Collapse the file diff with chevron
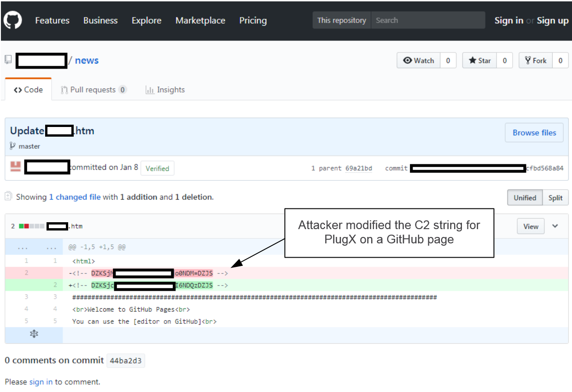This screenshot has height=392, width=572. 555,226
